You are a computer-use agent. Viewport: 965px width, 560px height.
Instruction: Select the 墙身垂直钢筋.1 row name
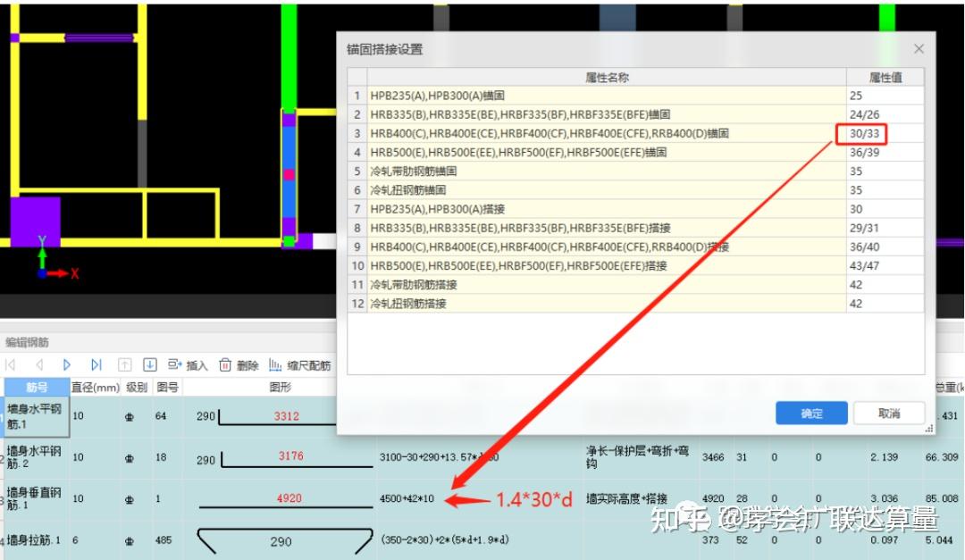tap(37, 498)
